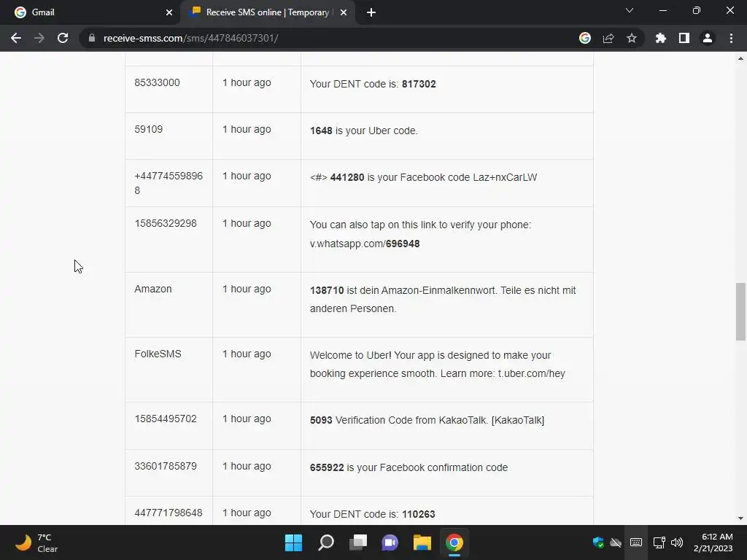Bookmark this page with the star icon

(x=632, y=38)
